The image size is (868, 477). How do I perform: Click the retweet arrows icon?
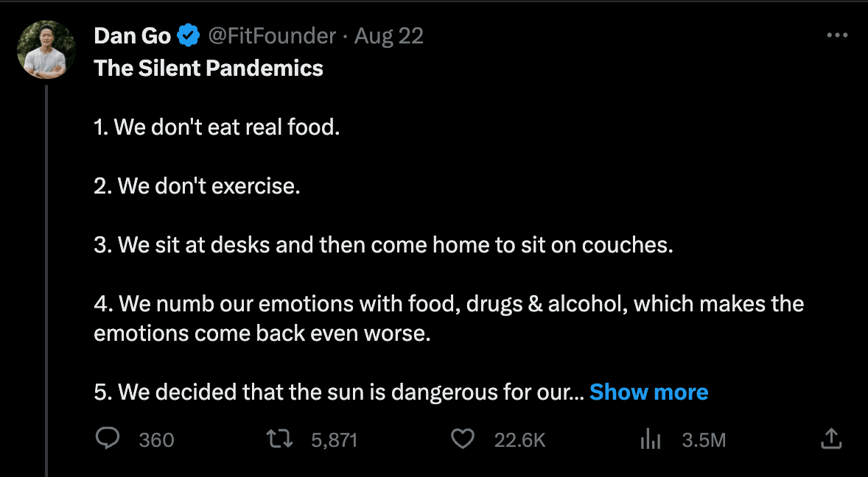pyautogui.click(x=279, y=439)
